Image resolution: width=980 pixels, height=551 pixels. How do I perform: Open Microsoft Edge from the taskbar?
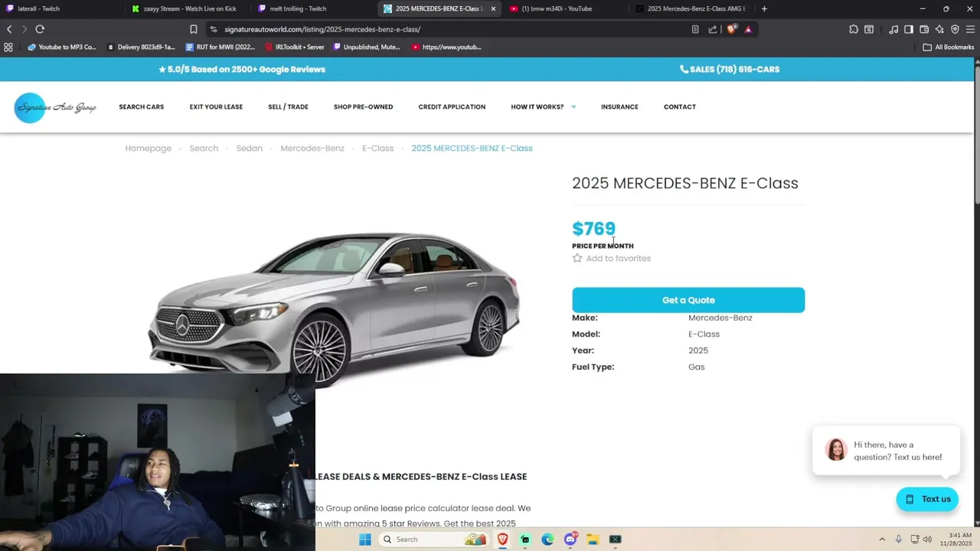547,540
